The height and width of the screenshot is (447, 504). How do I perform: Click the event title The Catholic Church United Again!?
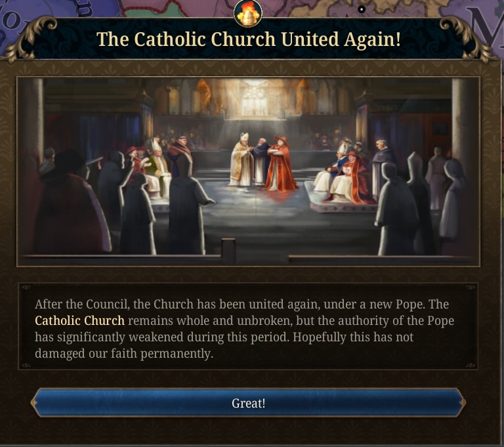pos(249,39)
